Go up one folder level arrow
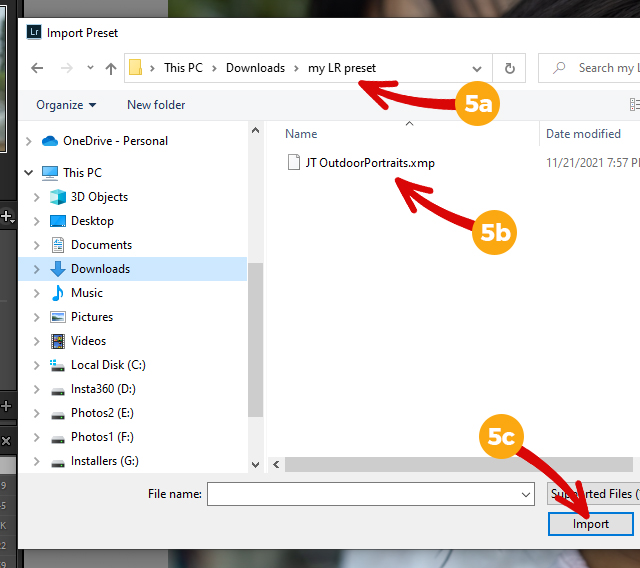Screen dimensions: 640x568 111,68
